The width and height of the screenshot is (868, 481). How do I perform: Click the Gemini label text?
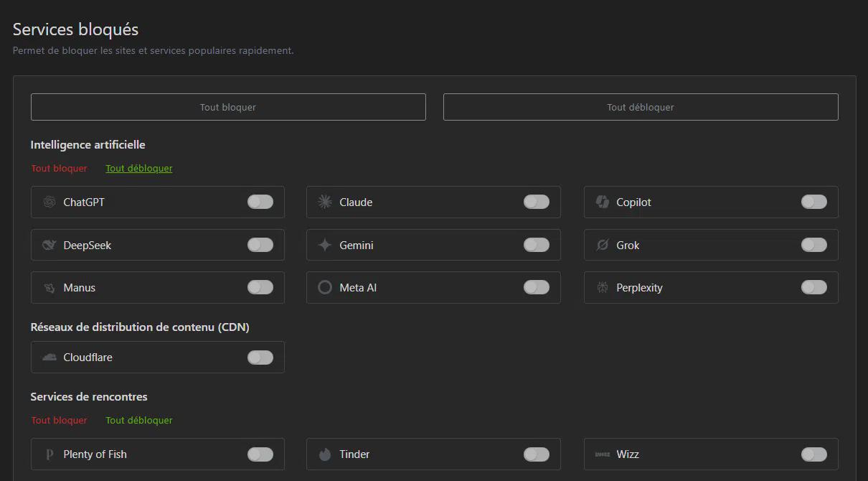(357, 246)
